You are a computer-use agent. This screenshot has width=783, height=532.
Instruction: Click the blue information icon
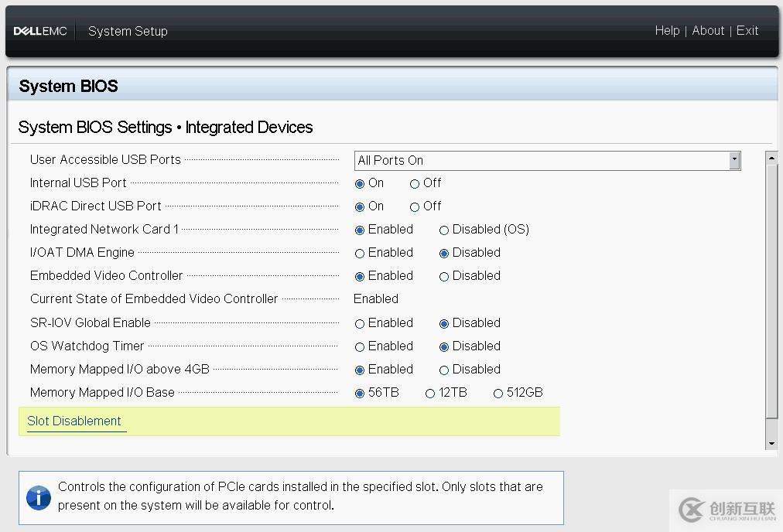(39, 497)
